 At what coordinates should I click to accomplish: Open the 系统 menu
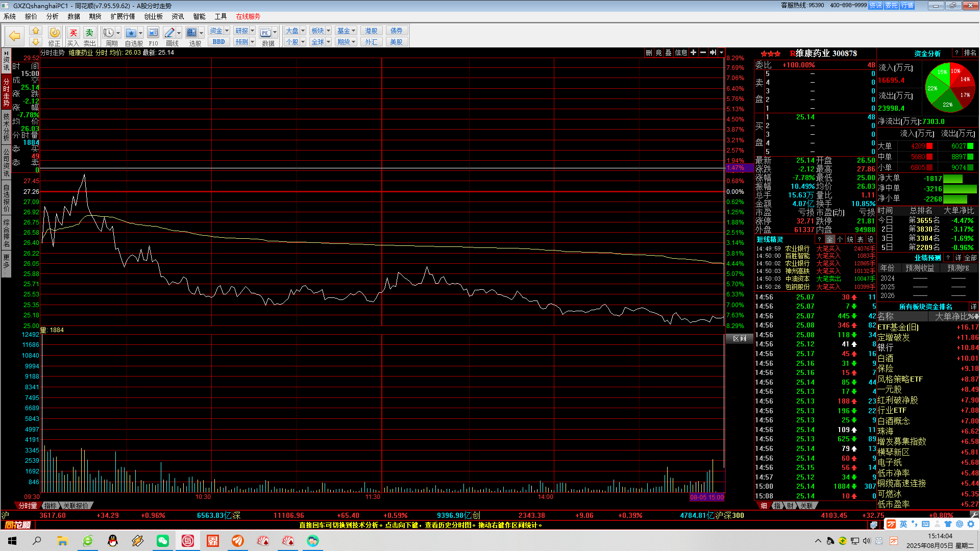pos(9,16)
